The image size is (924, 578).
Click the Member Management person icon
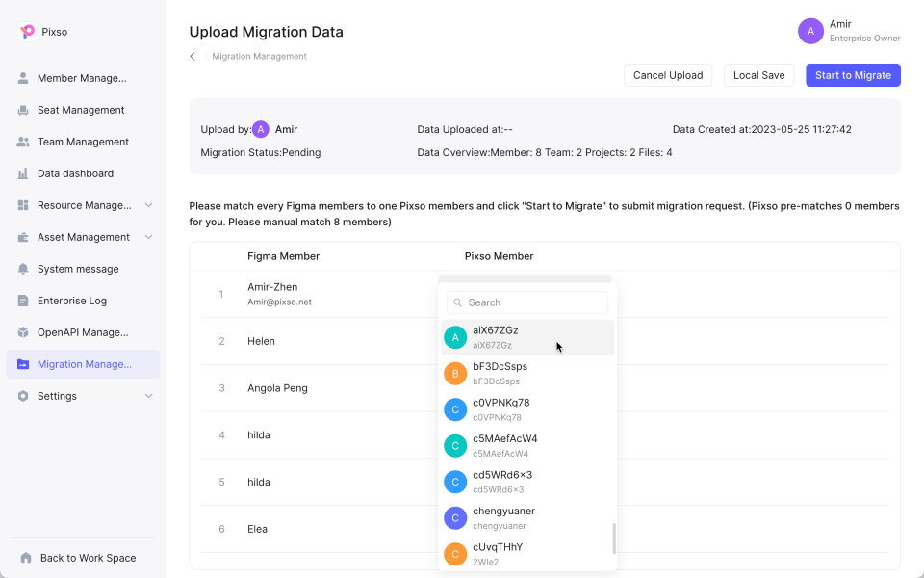click(x=23, y=78)
